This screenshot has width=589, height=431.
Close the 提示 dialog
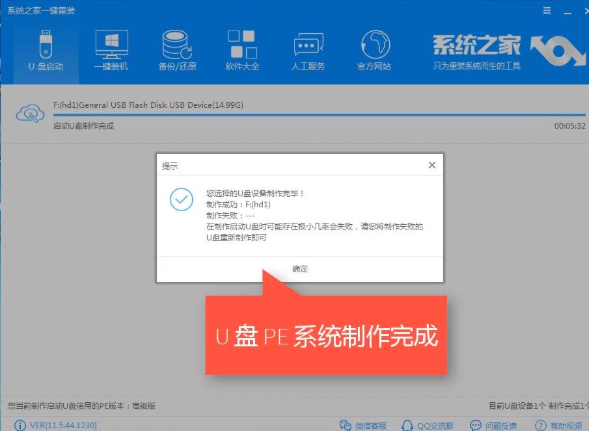coord(432,165)
